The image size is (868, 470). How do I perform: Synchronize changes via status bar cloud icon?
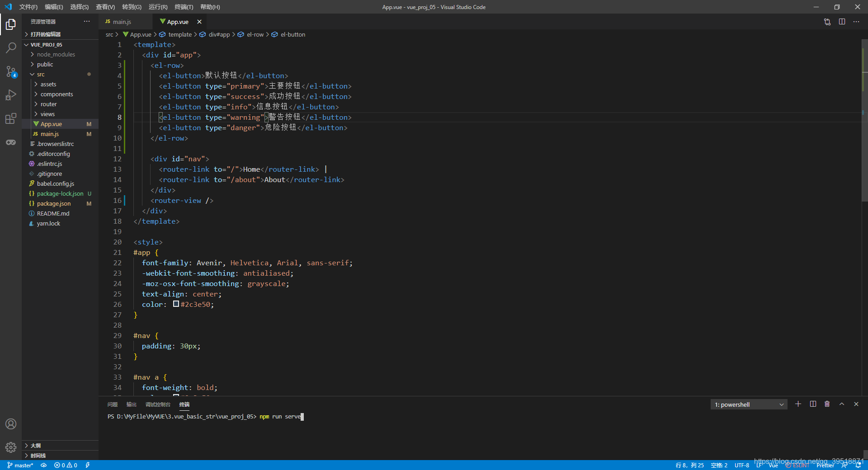coord(44,465)
